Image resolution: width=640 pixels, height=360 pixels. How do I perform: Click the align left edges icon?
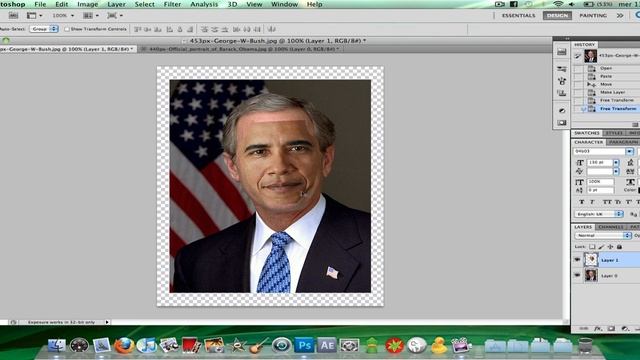pyautogui.click(x=170, y=29)
